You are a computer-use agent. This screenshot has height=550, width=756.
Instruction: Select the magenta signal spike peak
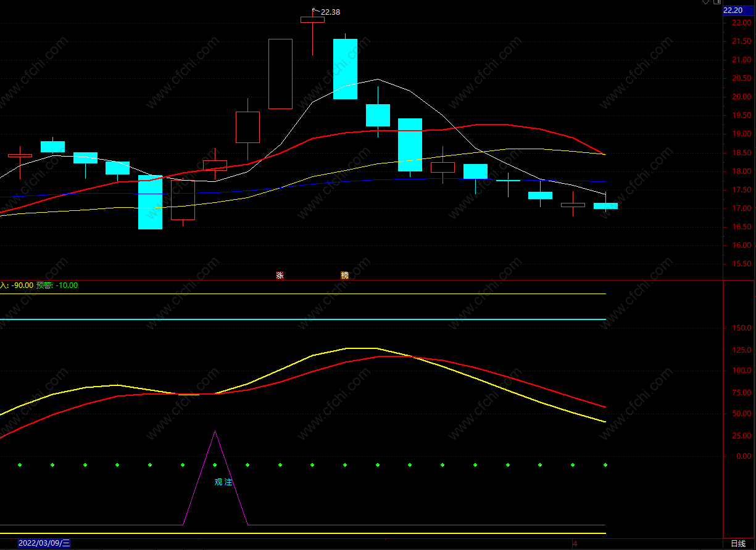pyautogui.click(x=215, y=432)
